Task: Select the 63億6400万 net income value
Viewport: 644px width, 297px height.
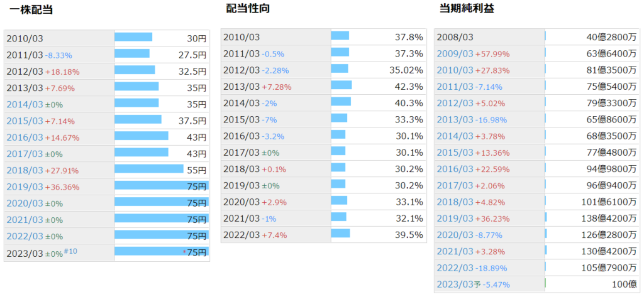Action: click(611, 54)
